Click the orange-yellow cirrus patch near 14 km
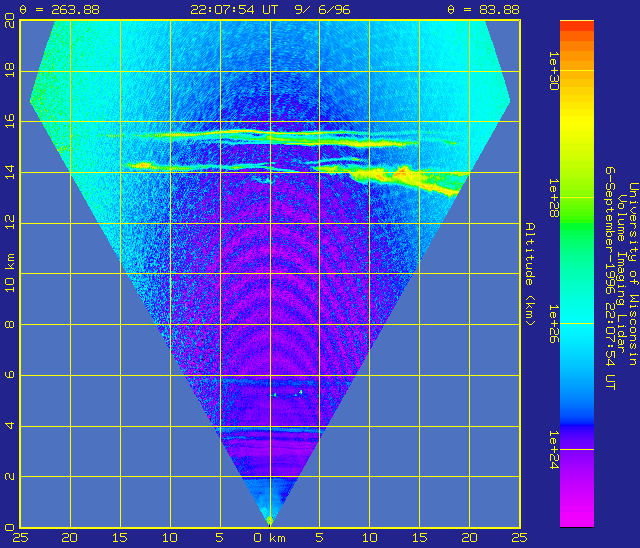This screenshot has height=548, width=640. pyautogui.click(x=402, y=175)
